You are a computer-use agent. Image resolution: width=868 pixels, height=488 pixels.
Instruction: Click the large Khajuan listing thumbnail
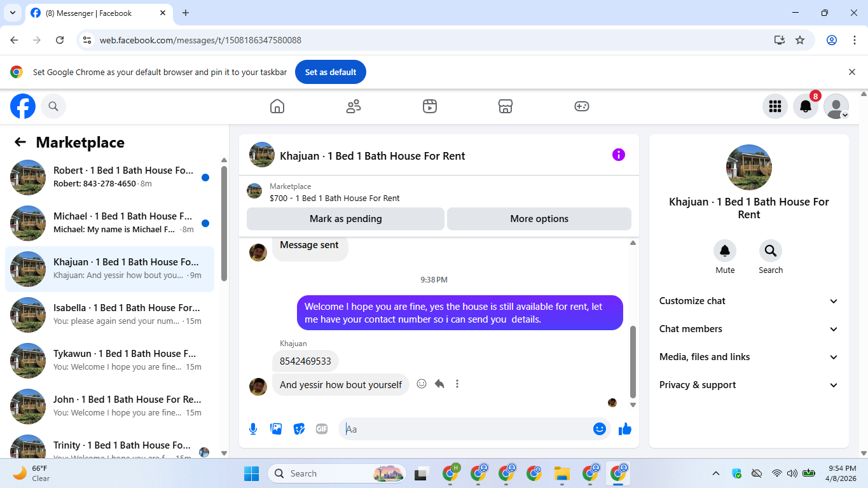point(749,167)
